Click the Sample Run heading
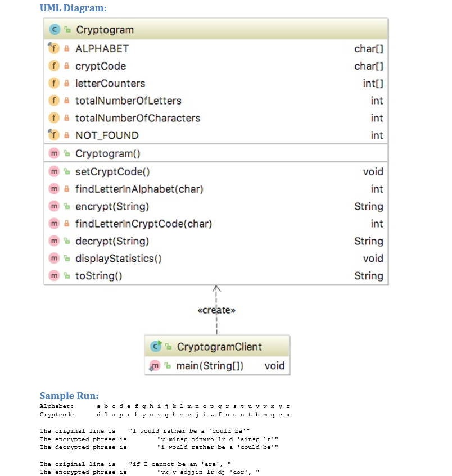Viewport: 452px width, 476px height. point(69,396)
